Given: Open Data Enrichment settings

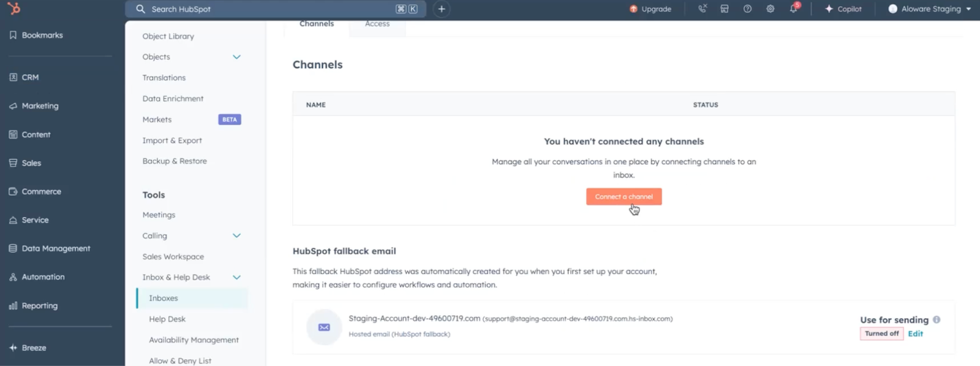Looking at the screenshot, I should 173,99.
